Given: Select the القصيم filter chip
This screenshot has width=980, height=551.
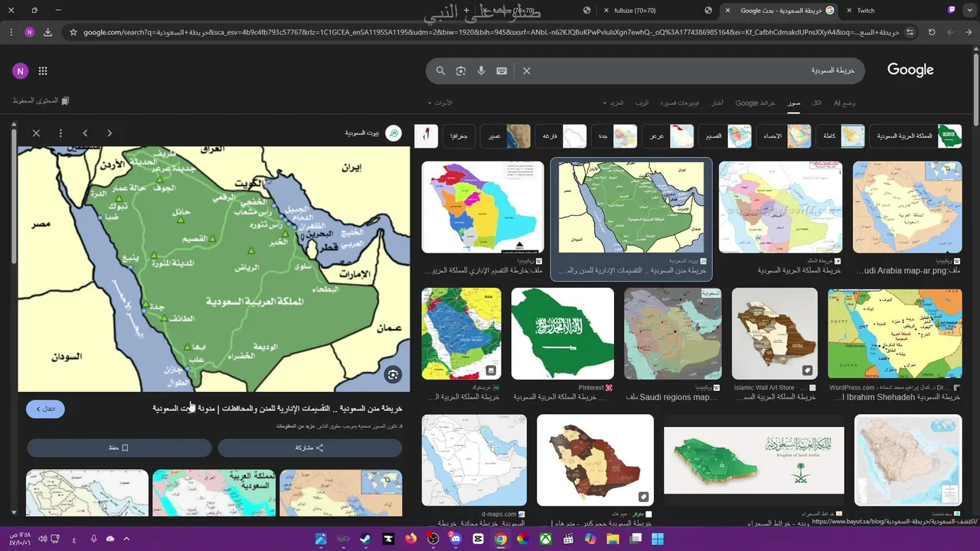Looking at the screenshot, I should pyautogui.click(x=724, y=135).
